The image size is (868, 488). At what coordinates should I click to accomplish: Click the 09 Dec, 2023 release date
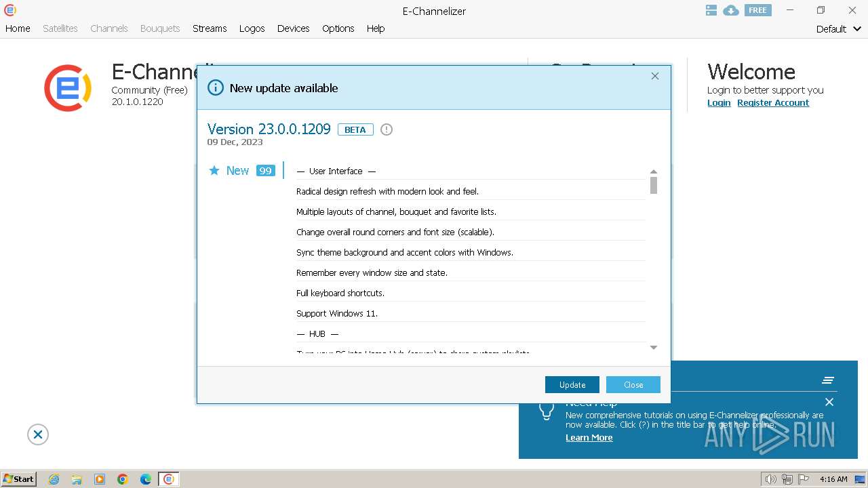point(235,142)
